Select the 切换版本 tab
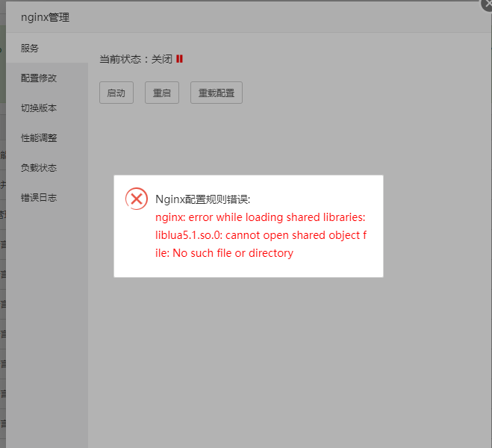The image size is (492, 448). (x=47, y=108)
